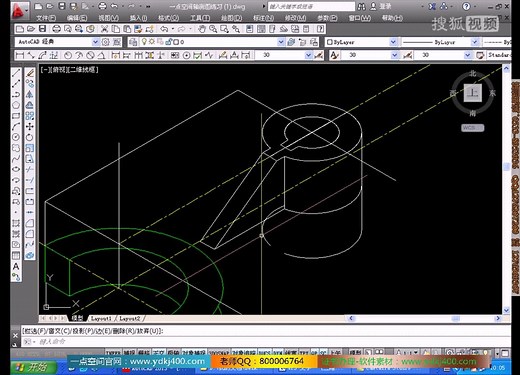The width and height of the screenshot is (520, 375).
Task: Expand text style 30 dropdown beside A icon
Action: [x=395, y=55]
